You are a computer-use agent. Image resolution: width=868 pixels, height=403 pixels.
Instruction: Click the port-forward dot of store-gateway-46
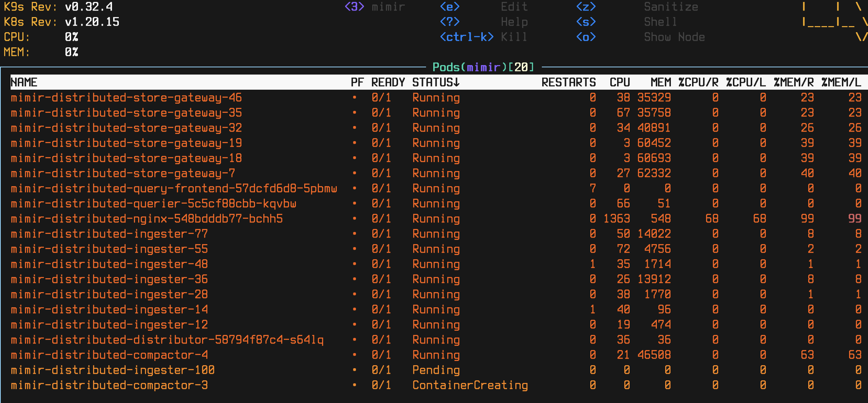355,97
